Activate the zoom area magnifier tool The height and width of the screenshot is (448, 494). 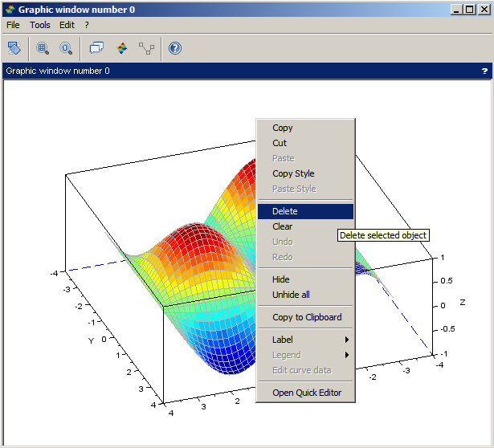pos(43,48)
